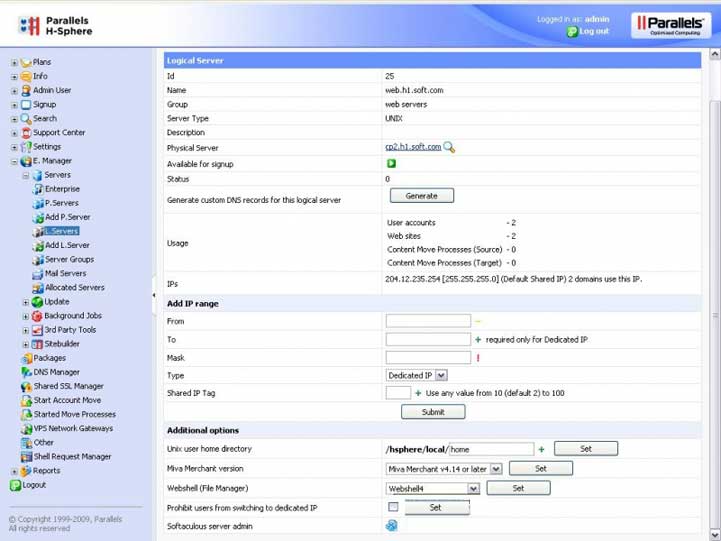Click the green Available for signup icon

coord(391,163)
